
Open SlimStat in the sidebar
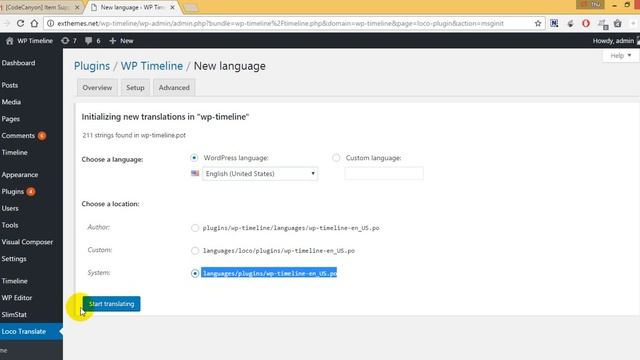pos(14,315)
